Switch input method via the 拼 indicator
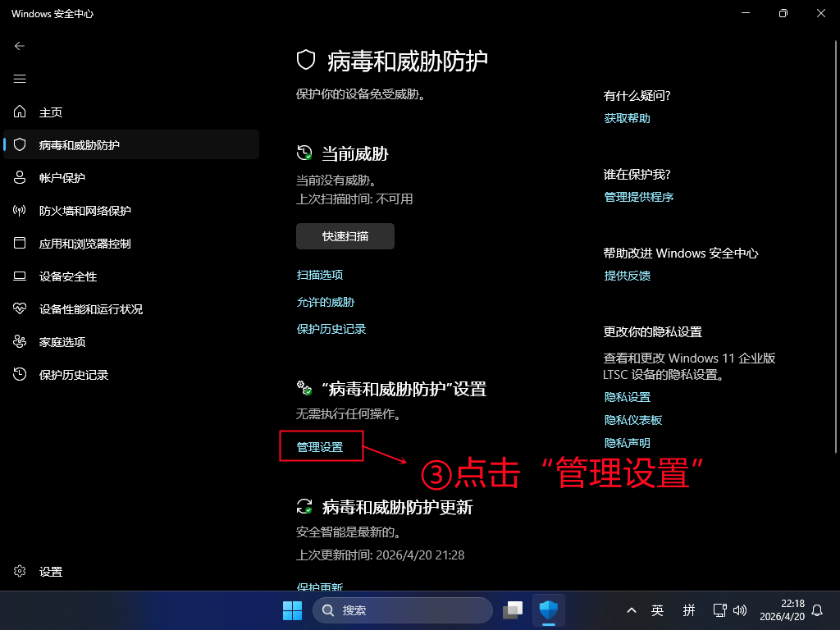This screenshot has height=630, width=840. (689, 610)
